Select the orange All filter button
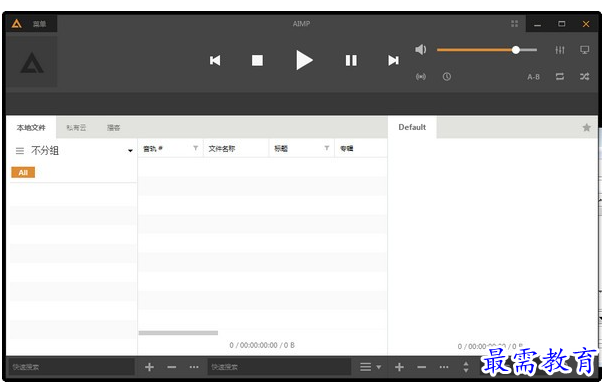This screenshot has height=392, width=605. click(x=23, y=172)
